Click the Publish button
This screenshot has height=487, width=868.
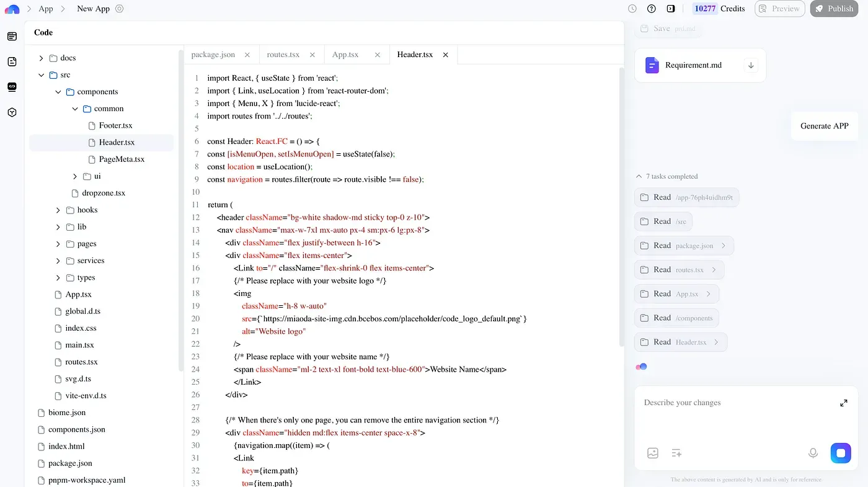click(834, 9)
